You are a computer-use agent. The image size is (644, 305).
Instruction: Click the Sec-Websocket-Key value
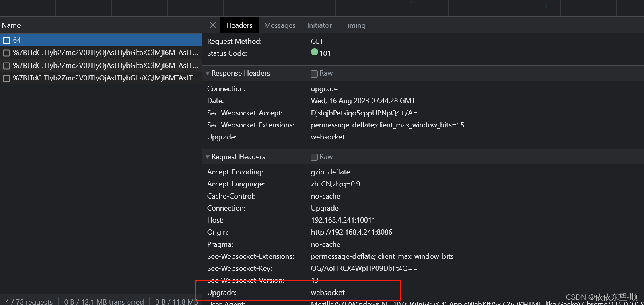[364, 268]
